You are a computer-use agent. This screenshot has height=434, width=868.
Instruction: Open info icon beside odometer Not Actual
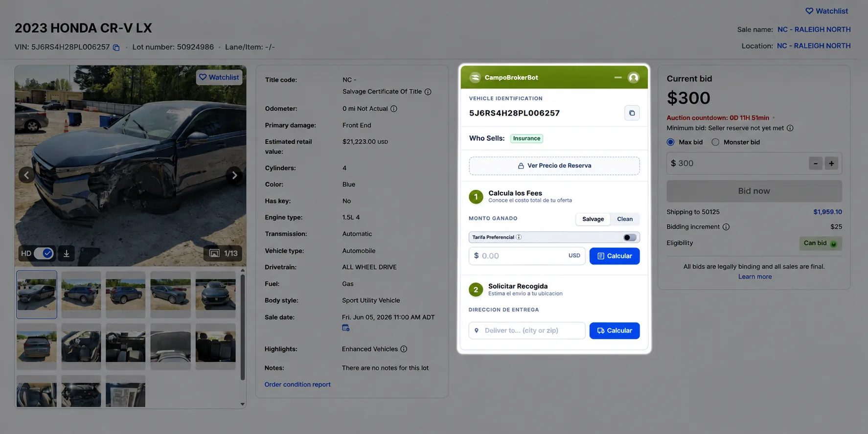[x=394, y=109]
